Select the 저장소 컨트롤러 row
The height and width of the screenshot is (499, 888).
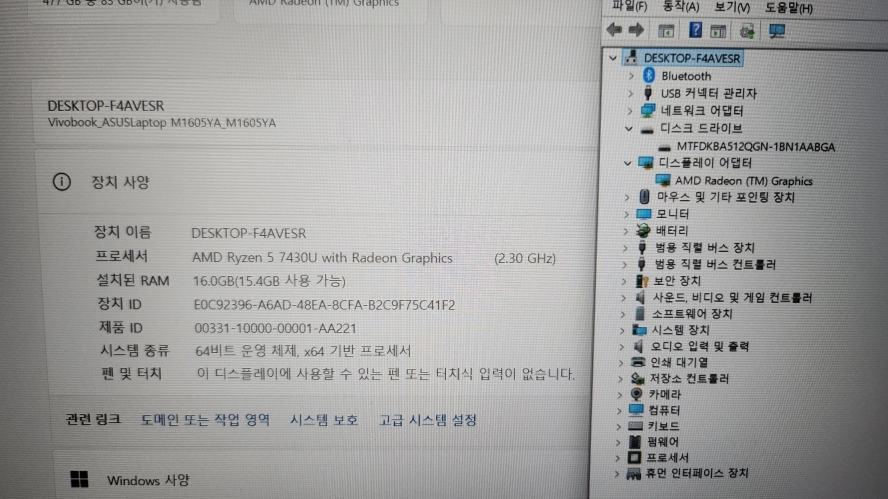(688, 378)
